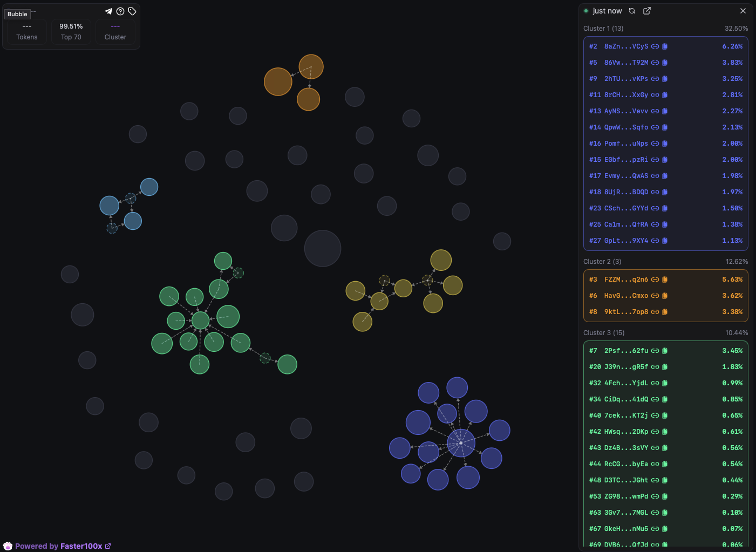
Task: Select holder address FZZM...q2n6
Action: pos(626,280)
